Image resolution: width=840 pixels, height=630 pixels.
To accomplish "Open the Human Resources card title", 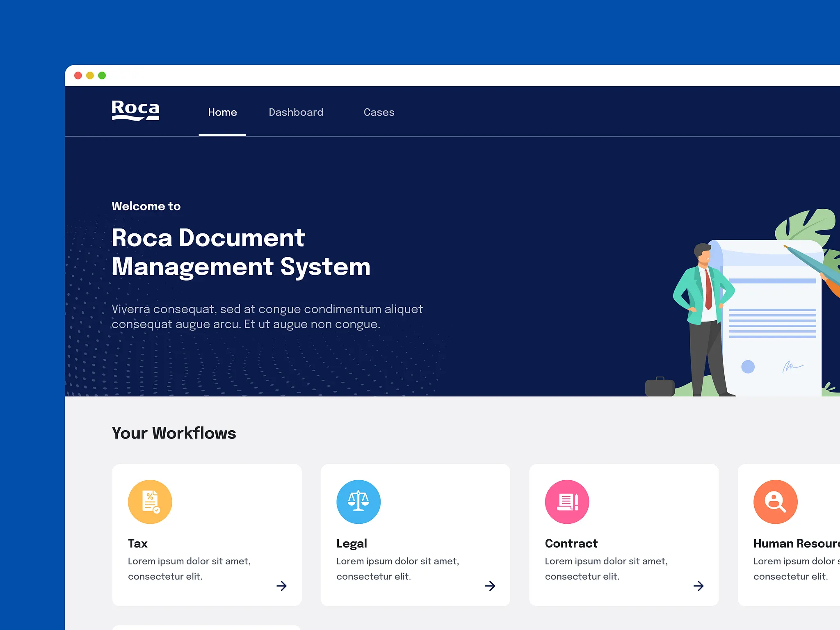I will 796,543.
